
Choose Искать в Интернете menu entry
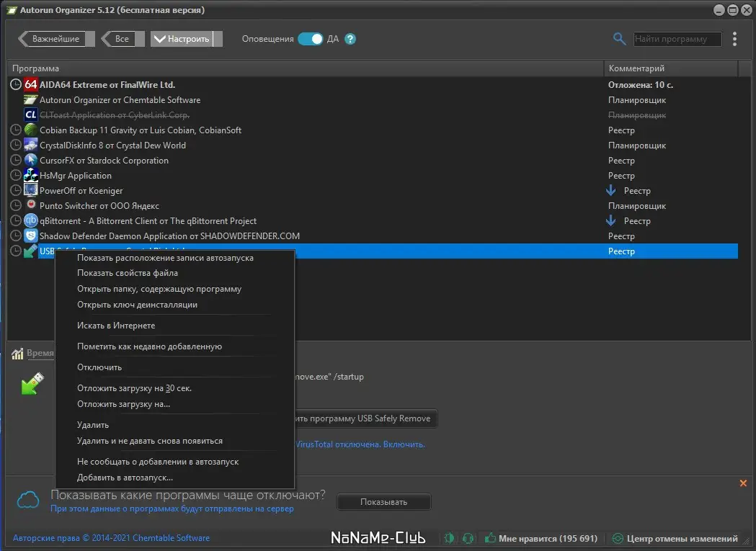click(116, 326)
